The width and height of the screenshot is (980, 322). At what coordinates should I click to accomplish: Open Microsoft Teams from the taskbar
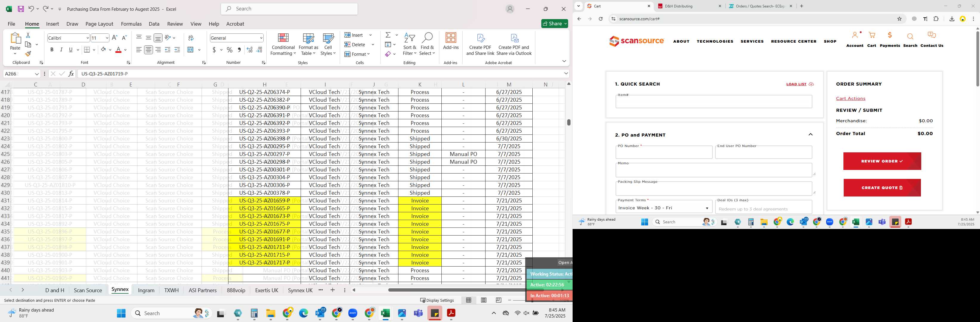coord(418,313)
